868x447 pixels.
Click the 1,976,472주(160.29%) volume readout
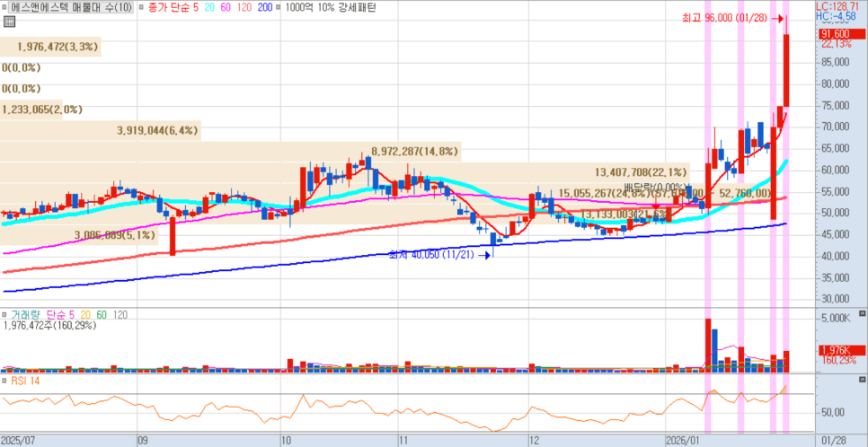point(50,326)
